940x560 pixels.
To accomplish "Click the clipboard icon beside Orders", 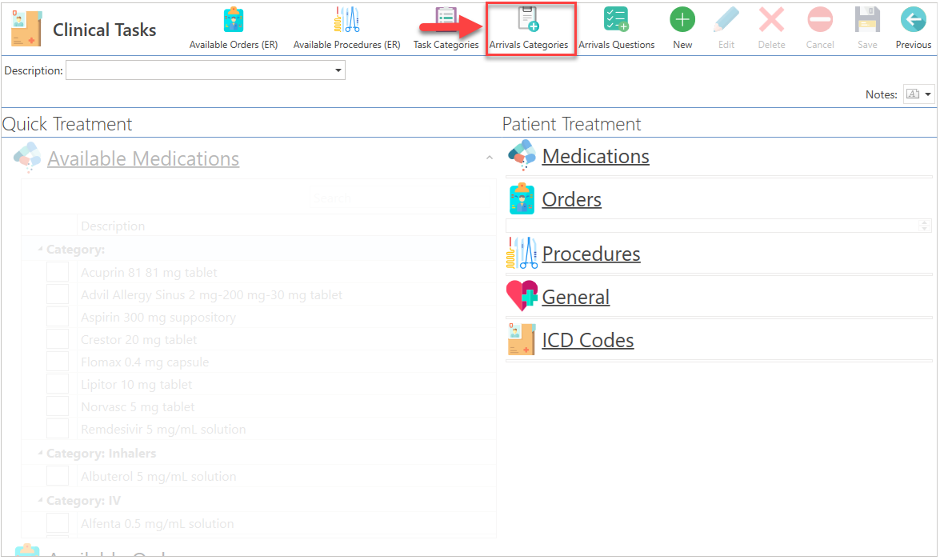I will pyautogui.click(x=522, y=199).
